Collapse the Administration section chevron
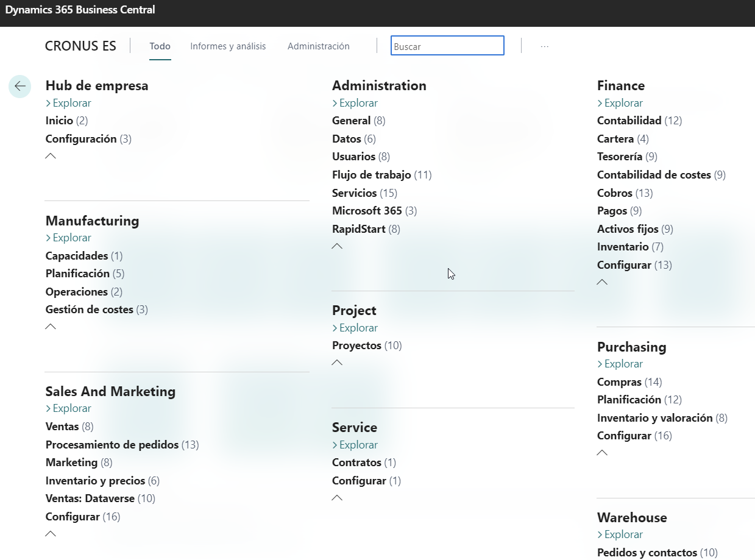The height and width of the screenshot is (560, 755). click(x=337, y=246)
